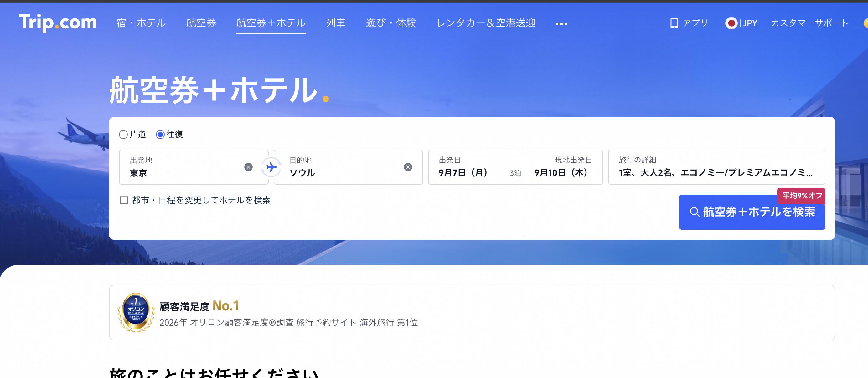This screenshot has width=868, height=378.
Task: Swap origin and destination with airplane icon
Action: 271,167
